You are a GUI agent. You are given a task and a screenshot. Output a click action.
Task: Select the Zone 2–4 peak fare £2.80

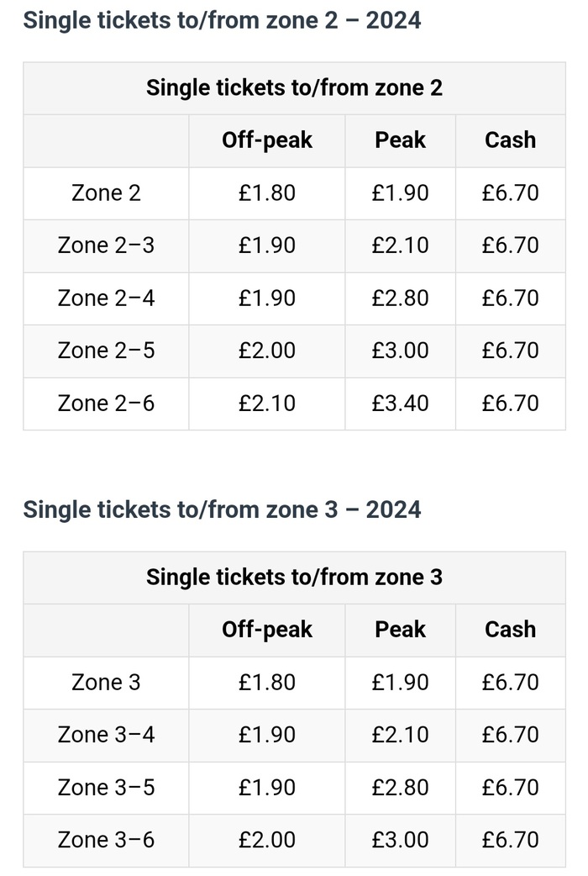click(x=400, y=298)
